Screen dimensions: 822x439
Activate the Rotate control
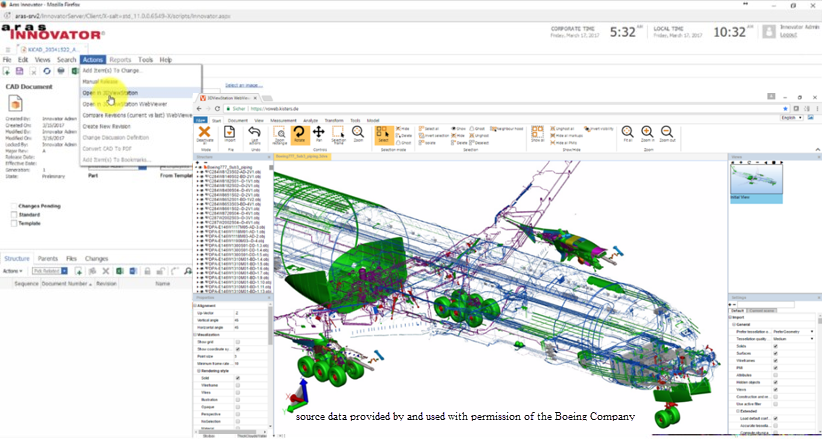pyautogui.click(x=299, y=135)
